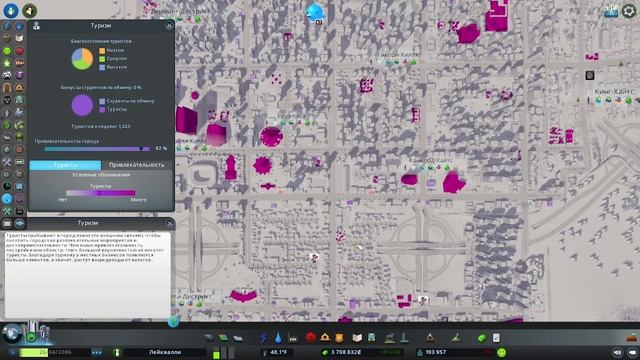Open the open-book education info view
This screenshot has height=360, width=640.
19,38
